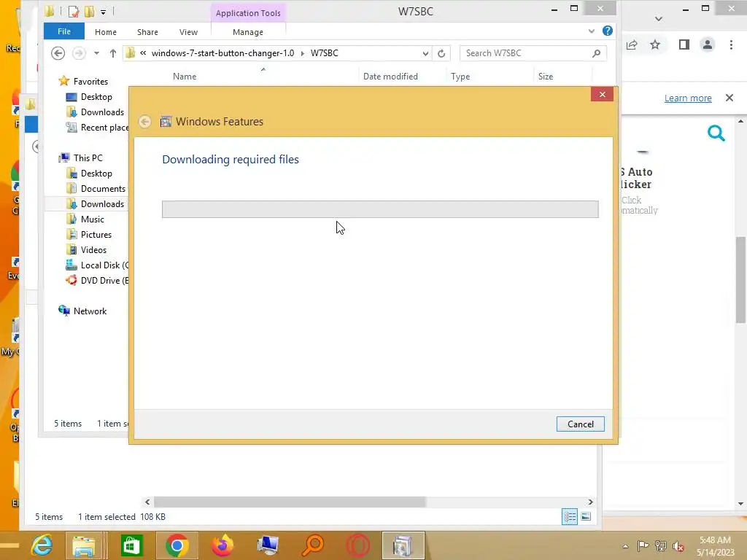Cancel the Windows Features download

580,424
